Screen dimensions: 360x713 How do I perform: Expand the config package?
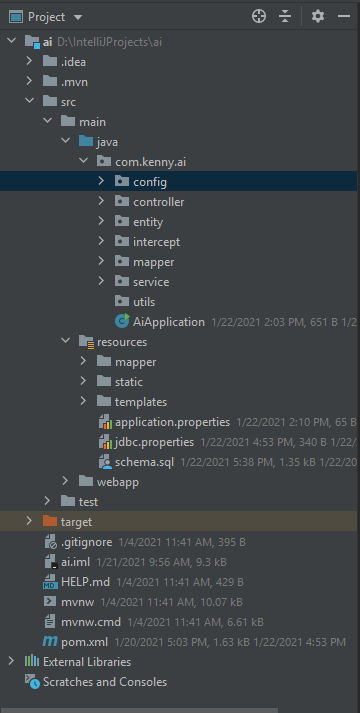click(101, 181)
